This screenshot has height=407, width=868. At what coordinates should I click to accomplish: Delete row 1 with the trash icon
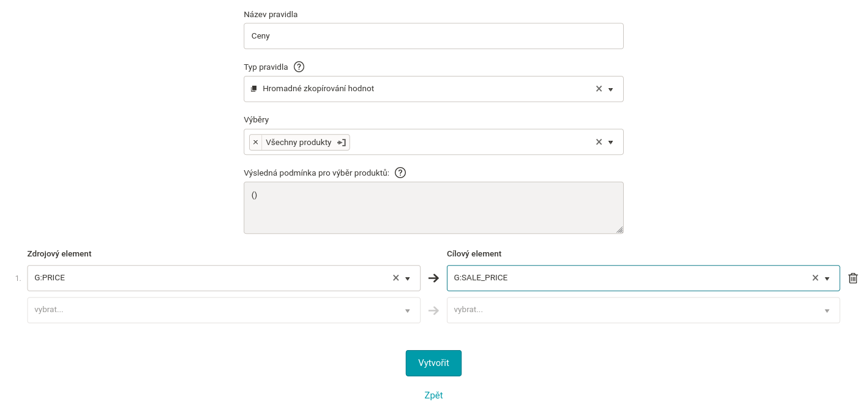tap(853, 278)
